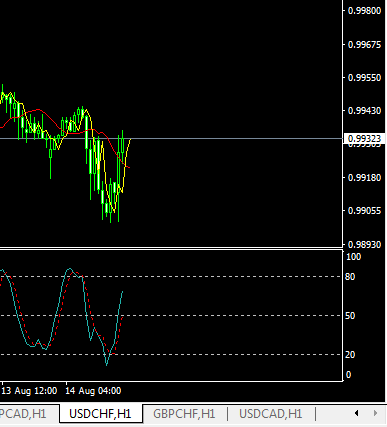Screen dimensions: 387x427
Task: Select the yellow moving average line tip
Action: [130, 139]
